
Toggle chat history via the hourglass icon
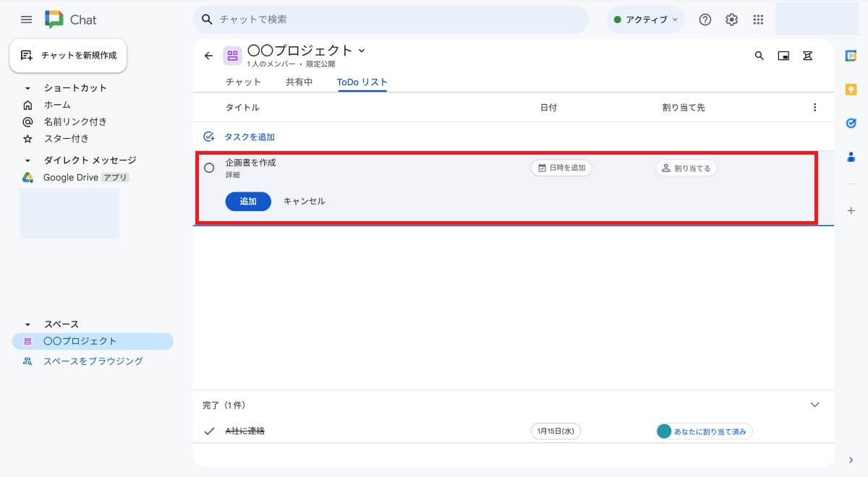tap(807, 56)
